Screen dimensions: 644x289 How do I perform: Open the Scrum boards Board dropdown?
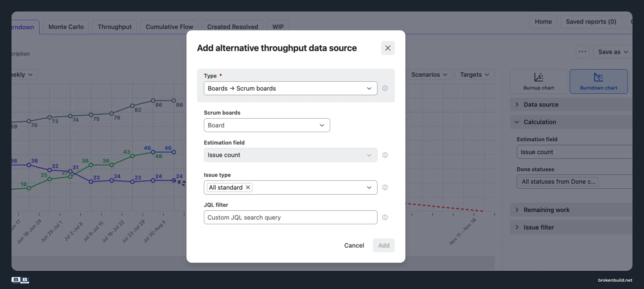[x=267, y=125]
